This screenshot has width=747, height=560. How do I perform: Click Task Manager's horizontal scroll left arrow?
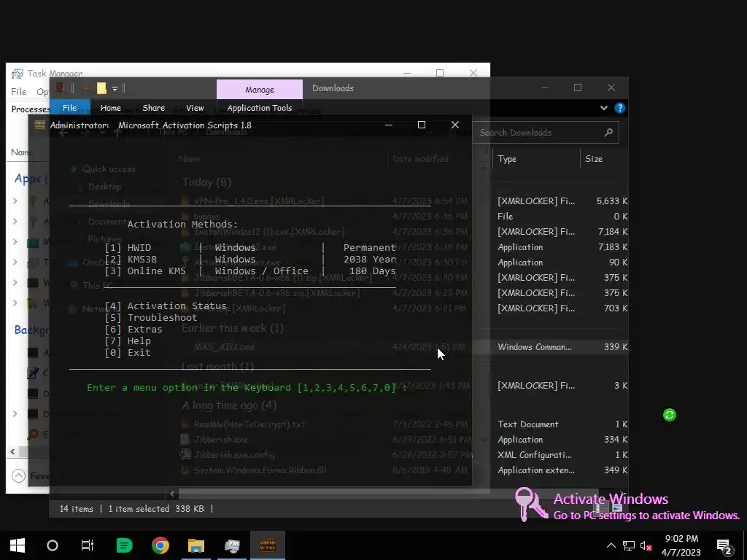(x=13, y=451)
